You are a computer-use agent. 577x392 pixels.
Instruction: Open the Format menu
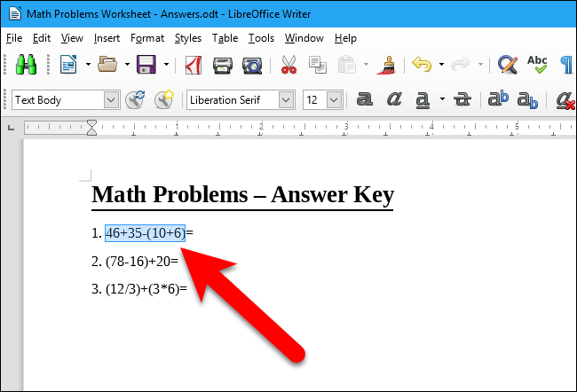(147, 38)
